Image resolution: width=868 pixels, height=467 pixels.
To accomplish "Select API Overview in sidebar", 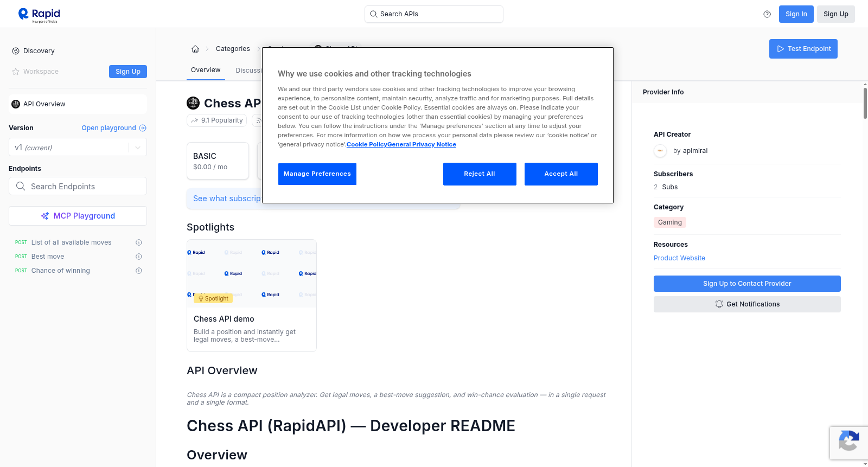I will pyautogui.click(x=78, y=104).
